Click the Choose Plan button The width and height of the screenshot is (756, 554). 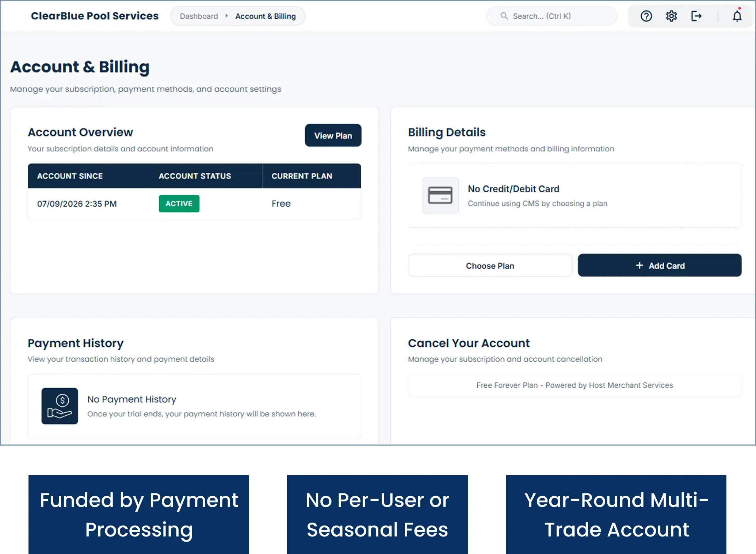pyautogui.click(x=490, y=265)
